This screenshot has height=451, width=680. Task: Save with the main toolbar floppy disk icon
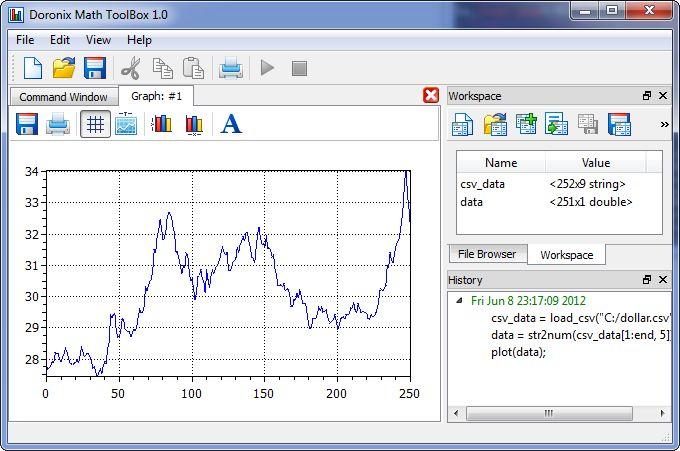tap(95, 69)
